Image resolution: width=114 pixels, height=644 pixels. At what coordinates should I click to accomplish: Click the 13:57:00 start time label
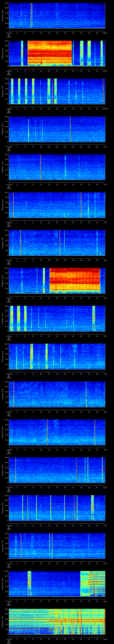click(x=9, y=33)
